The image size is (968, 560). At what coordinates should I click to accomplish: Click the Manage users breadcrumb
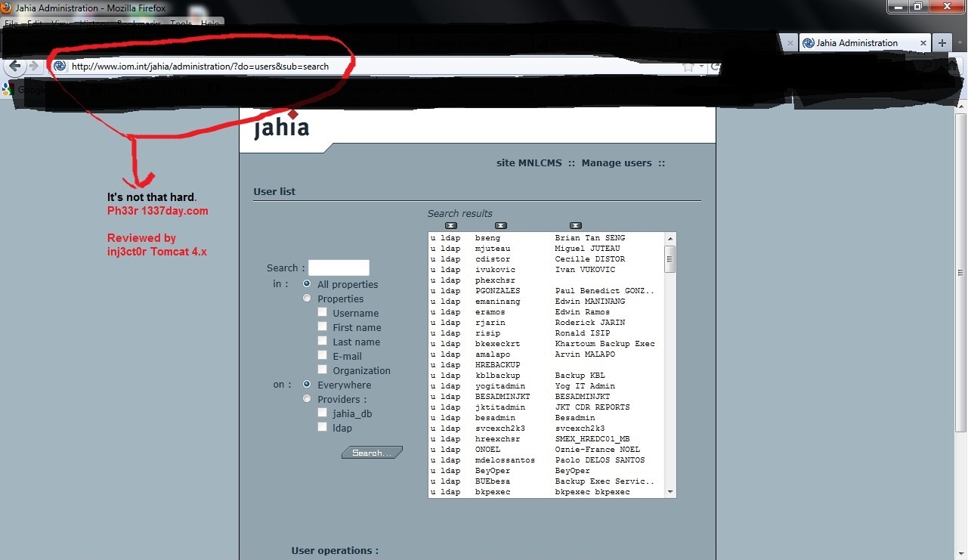617,162
